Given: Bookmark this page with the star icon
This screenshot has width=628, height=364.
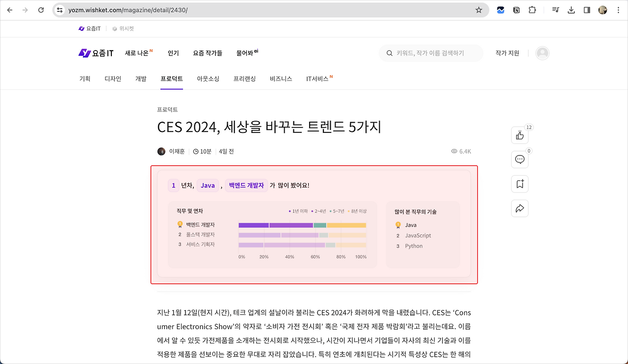Looking at the screenshot, I should pyautogui.click(x=479, y=10).
